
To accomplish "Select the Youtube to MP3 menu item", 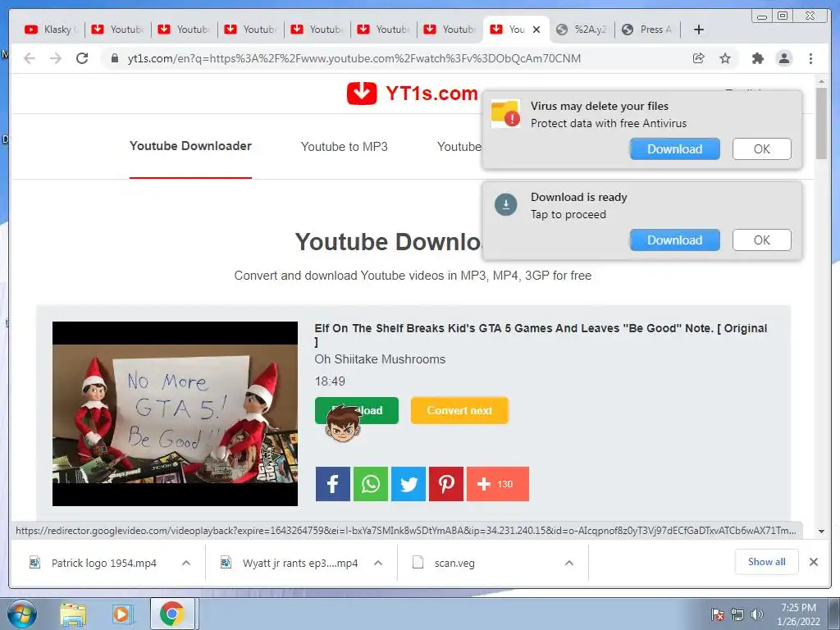I will point(344,147).
